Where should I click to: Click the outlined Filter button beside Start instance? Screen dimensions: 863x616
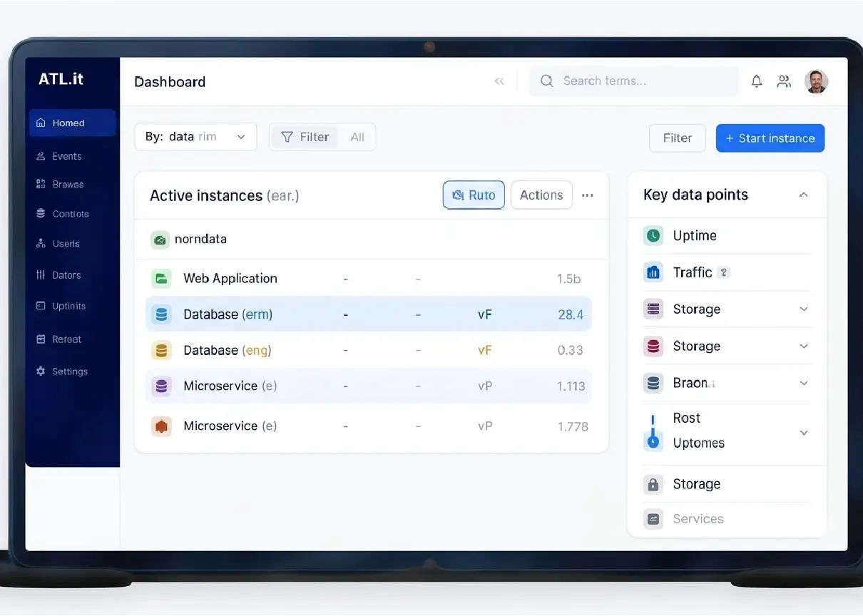(678, 138)
